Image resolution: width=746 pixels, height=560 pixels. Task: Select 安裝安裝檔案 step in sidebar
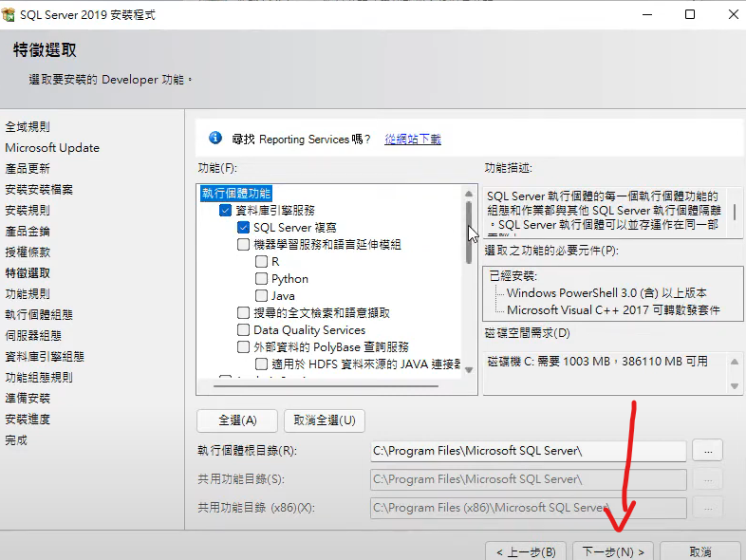(x=39, y=190)
